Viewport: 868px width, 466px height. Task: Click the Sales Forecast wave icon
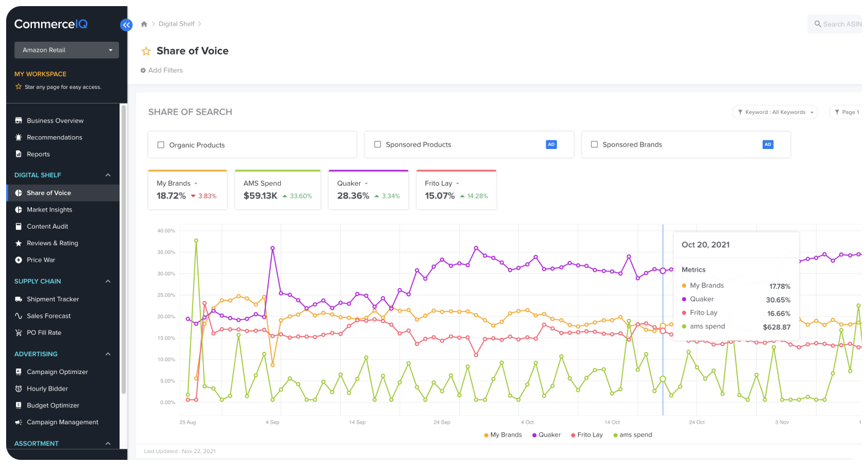point(19,316)
